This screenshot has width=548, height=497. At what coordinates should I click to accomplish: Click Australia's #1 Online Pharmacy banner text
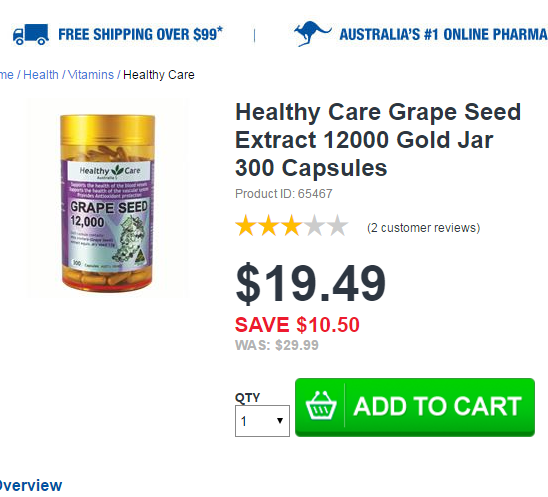pyautogui.click(x=444, y=34)
